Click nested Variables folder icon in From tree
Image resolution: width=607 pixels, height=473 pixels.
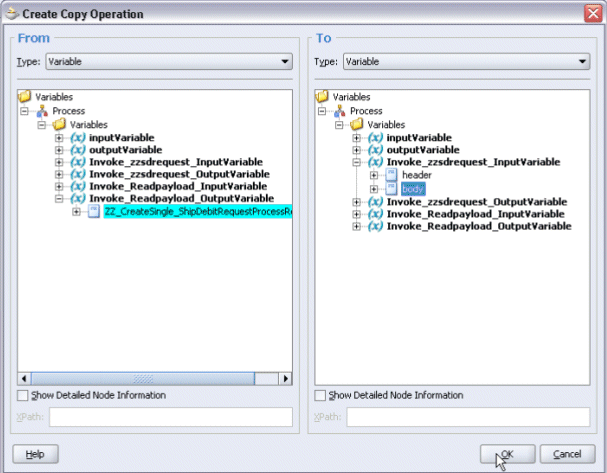click(x=59, y=124)
